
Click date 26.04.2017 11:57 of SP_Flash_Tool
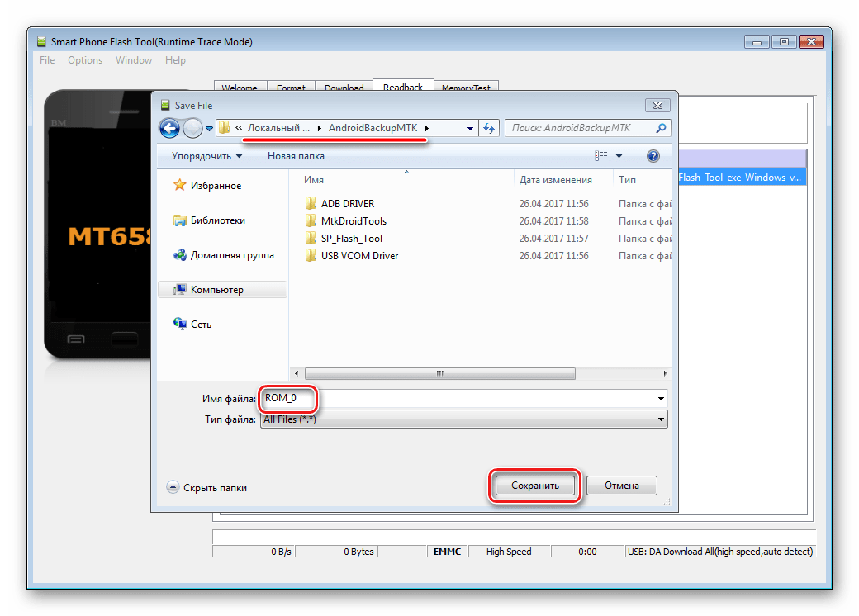point(554,239)
